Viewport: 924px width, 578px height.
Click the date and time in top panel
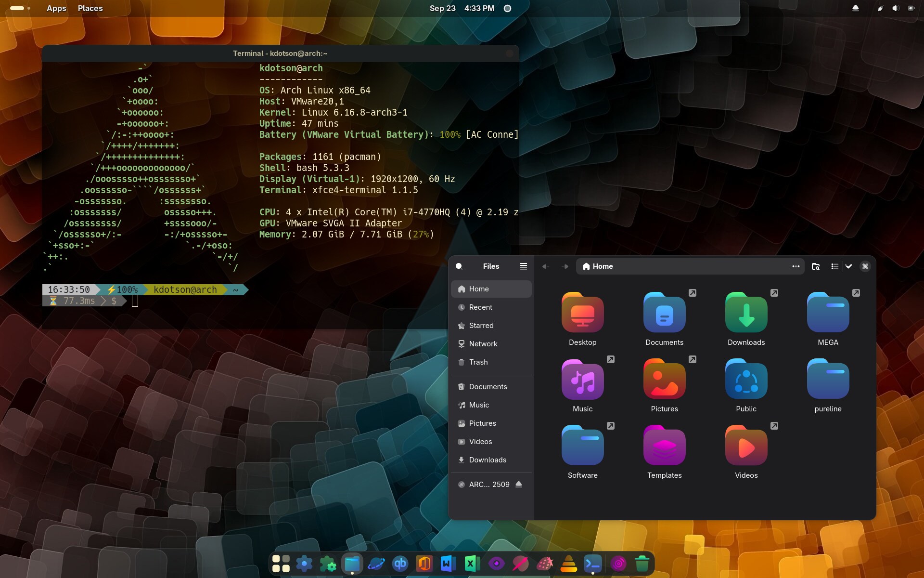pos(462,8)
